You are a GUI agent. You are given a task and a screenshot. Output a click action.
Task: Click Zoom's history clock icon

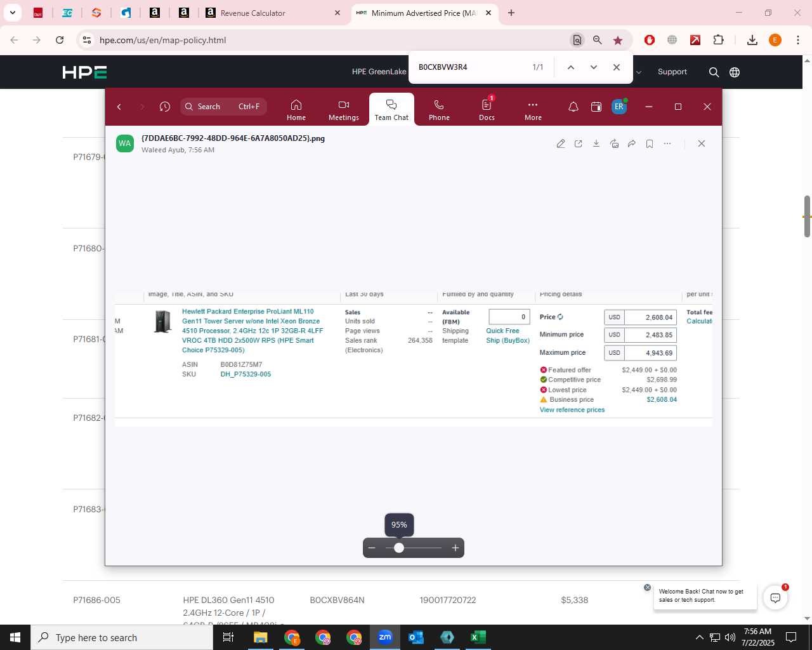[x=165, y=107]
